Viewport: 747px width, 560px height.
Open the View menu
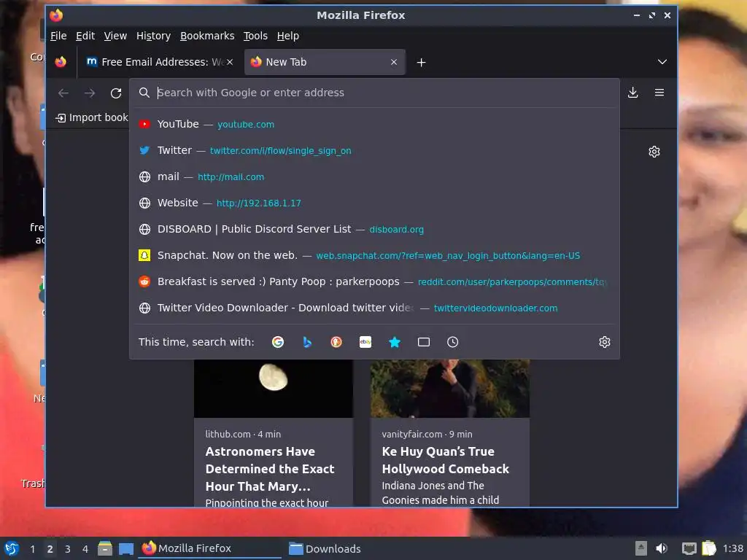115,36
